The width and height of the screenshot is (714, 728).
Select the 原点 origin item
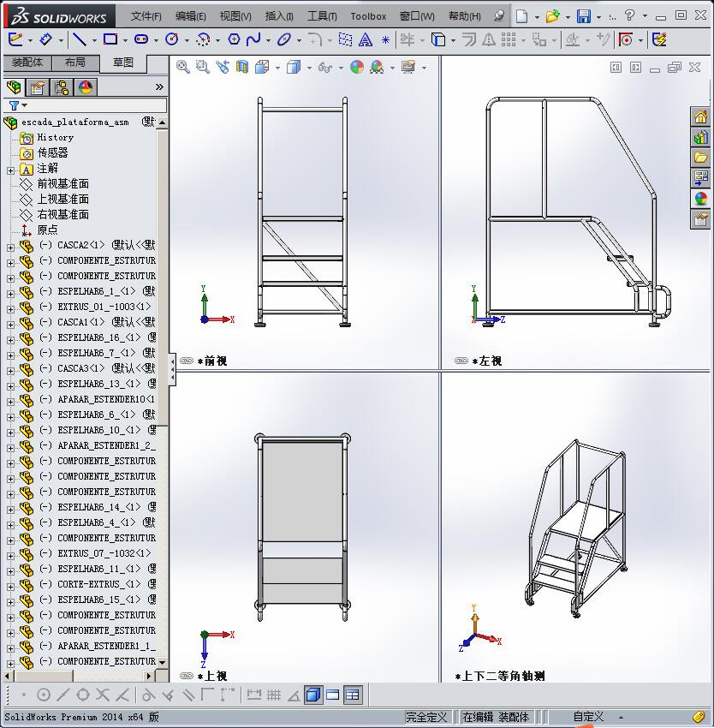point(47,230)
